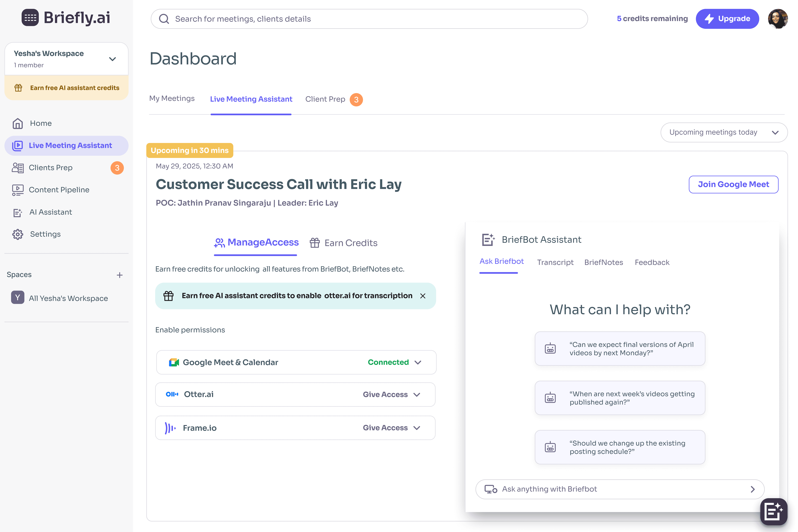This screenshot has height=532, width=798.
Task: Click plus icon to add Space
Action: pos(119,275)
